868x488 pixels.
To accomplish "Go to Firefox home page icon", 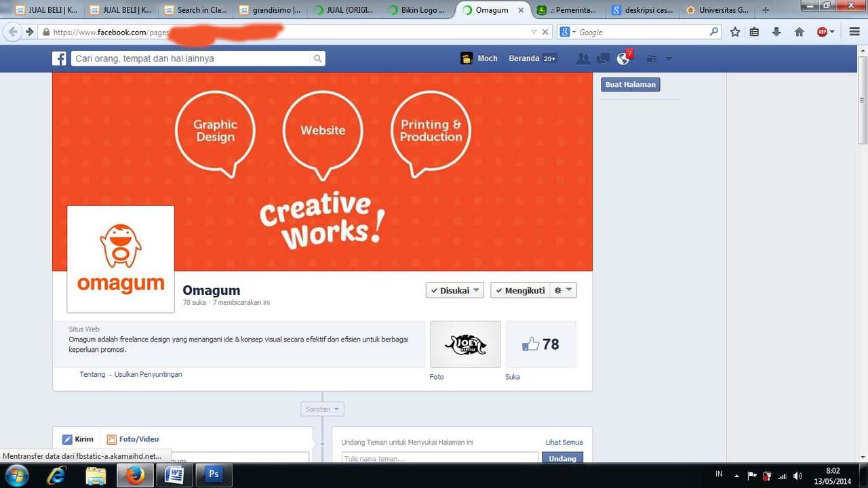I will 799,32.
